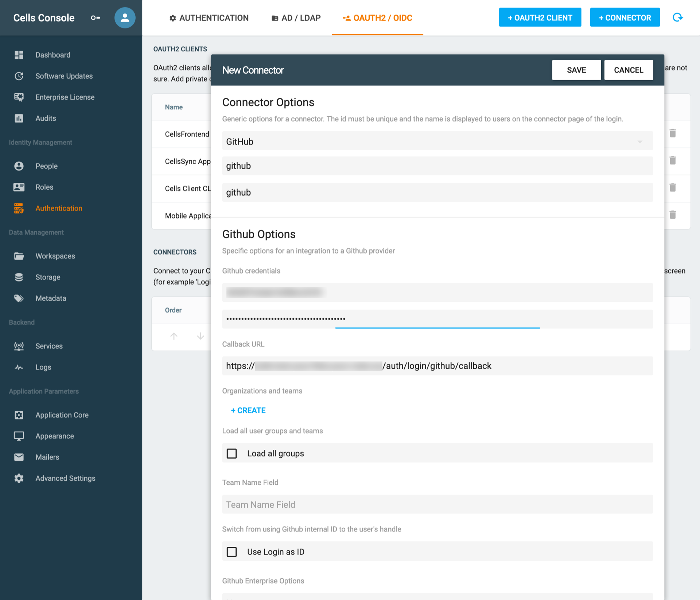Select the OAUTH2 / OIDC tab
The width and height of the screenshot is (700, 600).
click(x=377, y=18)
